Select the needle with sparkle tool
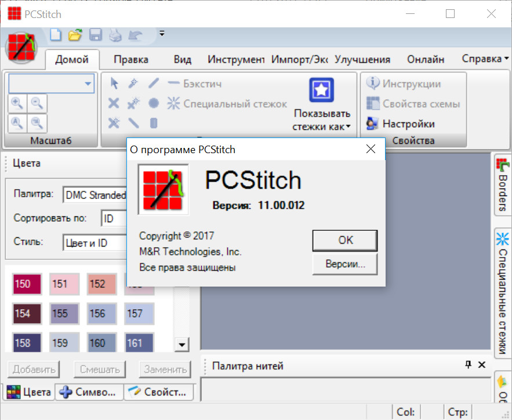 click(x=133, y=103)
